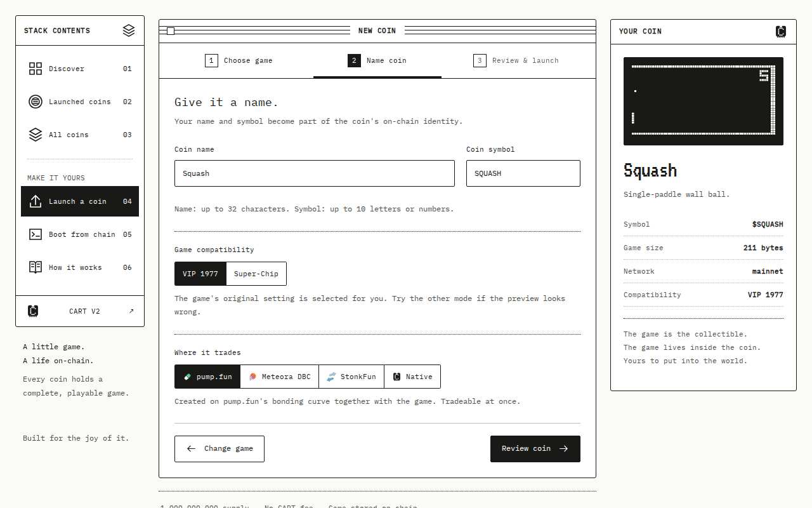Click the Change game button
Screen dimensions: 812x508
[219, 448]
